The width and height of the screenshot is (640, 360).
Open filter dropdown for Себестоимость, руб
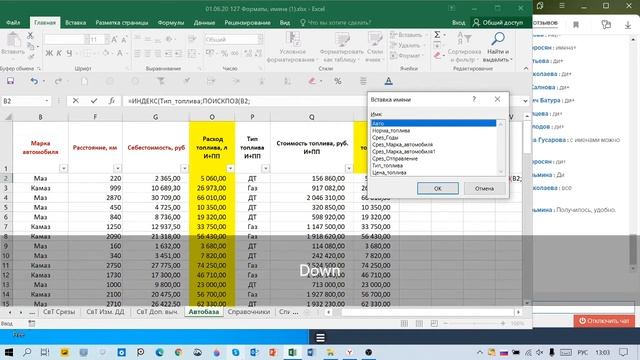click(x=184, y=168)
